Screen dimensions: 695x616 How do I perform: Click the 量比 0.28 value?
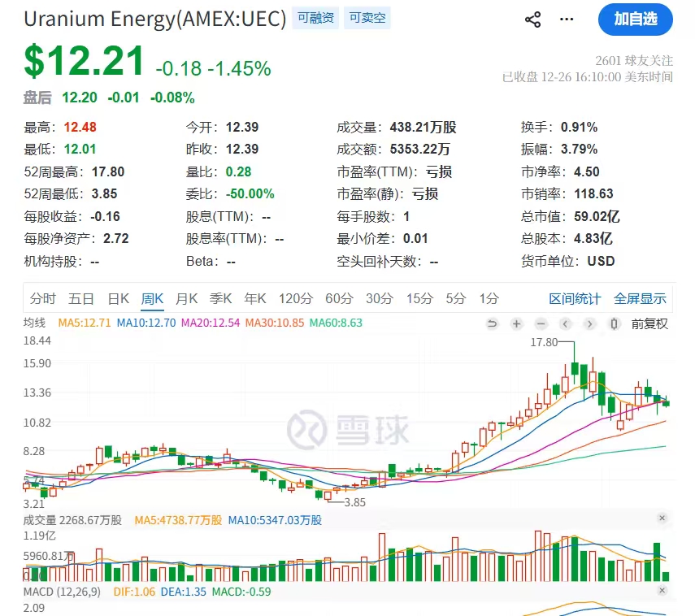pyautogui.click(x=238, y=171)
